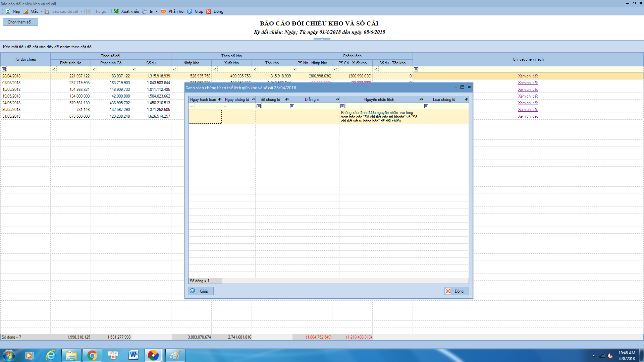The height and width of the screenshot is (362, 644).
Task: Select the row dated 30/05/2018
Action: (x=11, y=110)
